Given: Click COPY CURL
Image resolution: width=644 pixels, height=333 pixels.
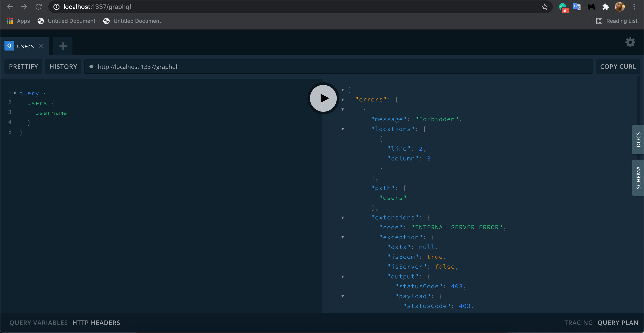Looking at the screenshot, I should pos(618,66).
